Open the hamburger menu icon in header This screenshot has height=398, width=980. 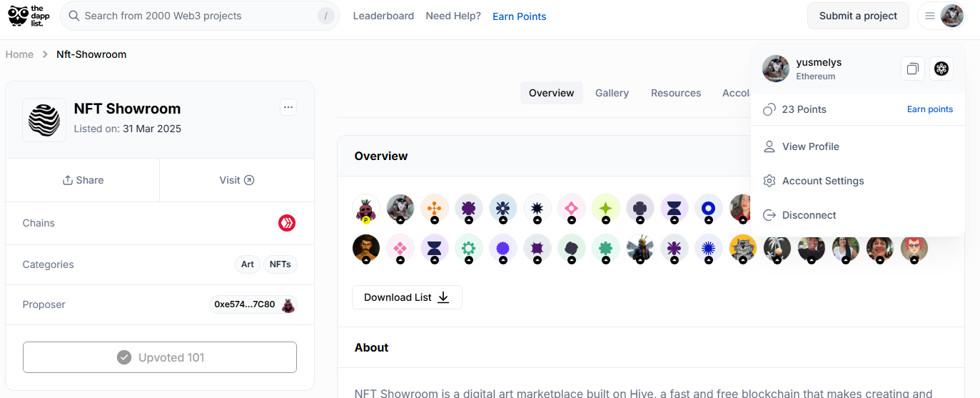pyautogui.click(x=930, y=16)
